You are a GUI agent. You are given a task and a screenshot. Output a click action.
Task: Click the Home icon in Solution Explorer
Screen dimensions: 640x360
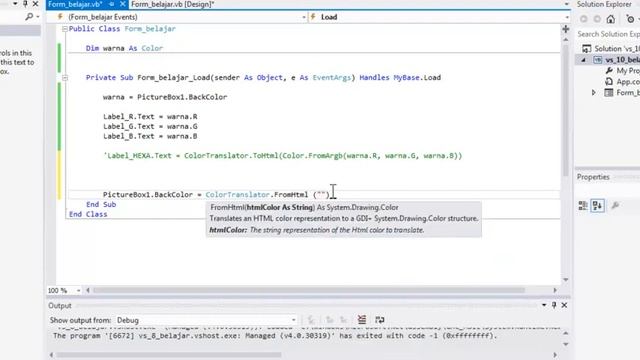click(611, 19)
